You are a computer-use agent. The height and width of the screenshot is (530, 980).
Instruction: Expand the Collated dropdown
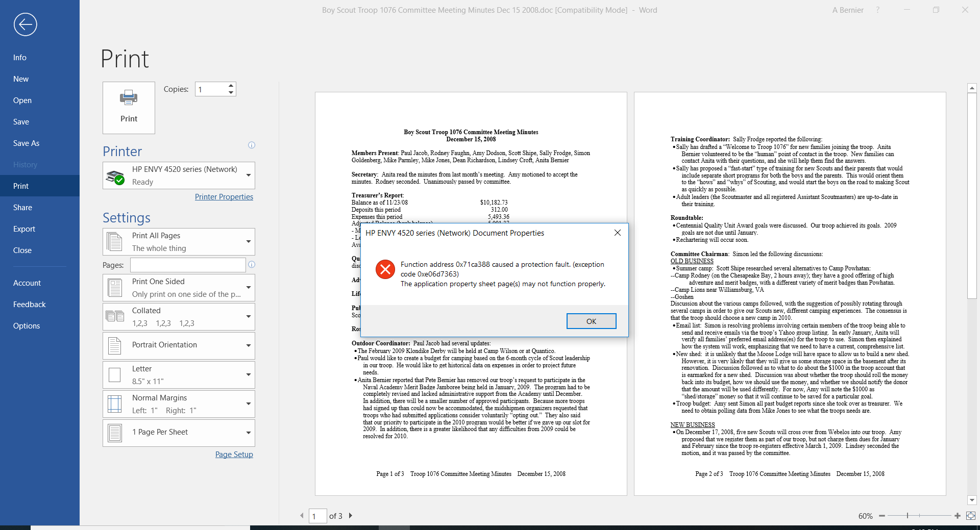pos(179,317)
